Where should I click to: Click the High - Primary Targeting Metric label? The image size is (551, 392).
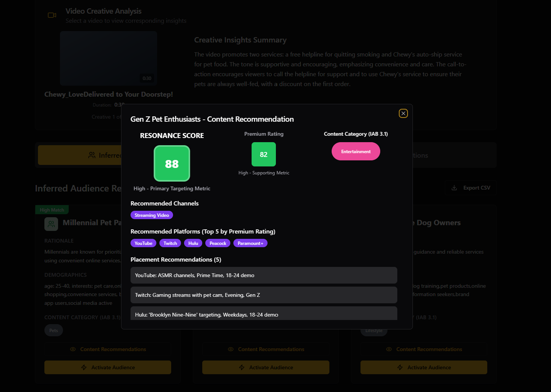172,188
